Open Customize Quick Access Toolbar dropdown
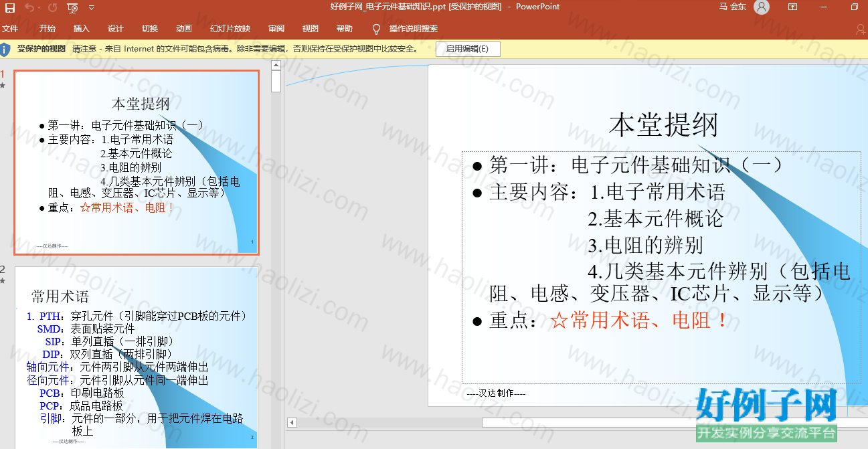This screenshot has width=868, height=449. [92, 7]
